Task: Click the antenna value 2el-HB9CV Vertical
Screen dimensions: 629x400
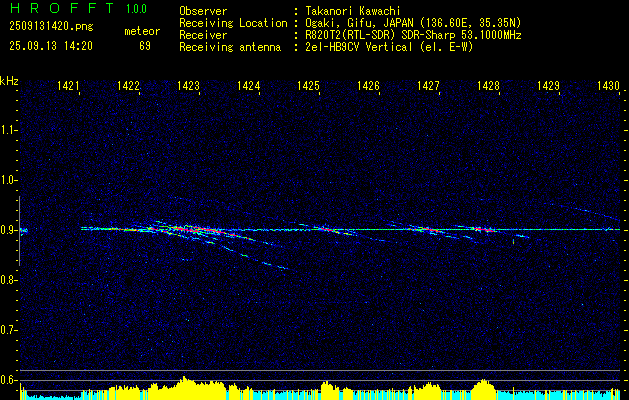Action: pyautogui.click(x=390, y=47)
